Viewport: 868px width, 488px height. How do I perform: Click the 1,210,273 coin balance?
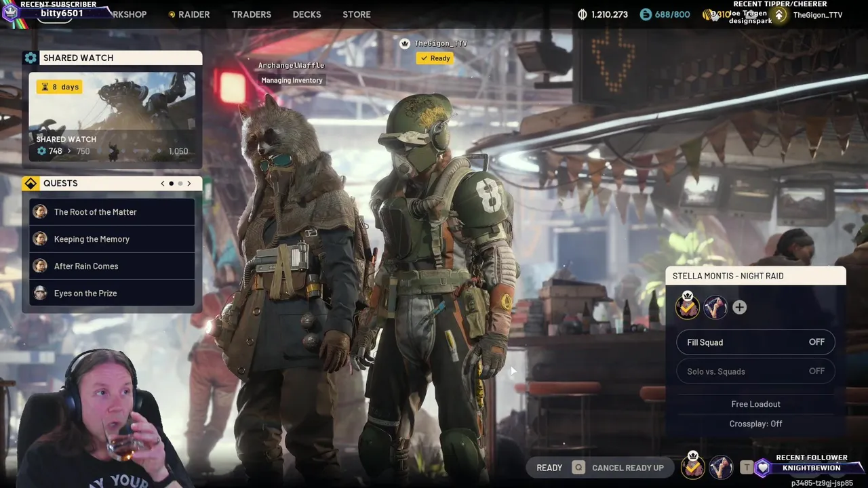pos(610,14)
